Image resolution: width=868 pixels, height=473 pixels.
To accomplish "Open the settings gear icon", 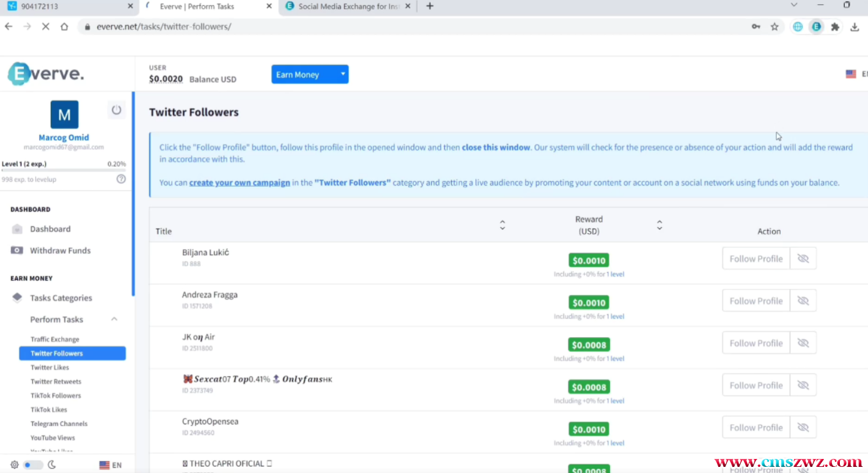I will [15, 465].
